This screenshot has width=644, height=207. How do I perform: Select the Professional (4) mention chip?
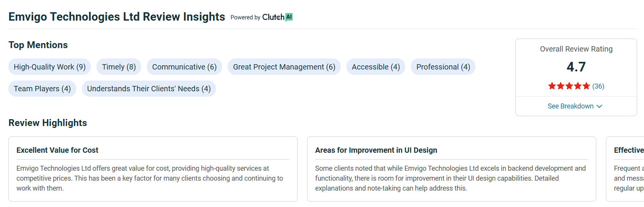tap(443, 67)
